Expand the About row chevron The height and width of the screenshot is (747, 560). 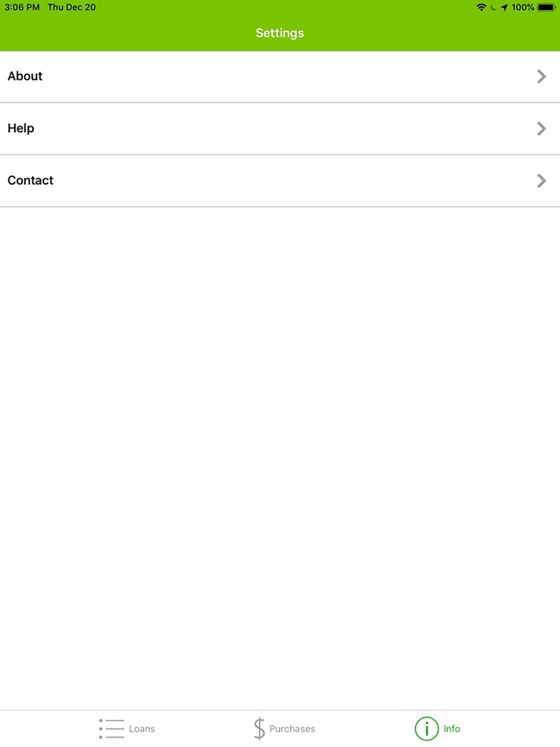click(x=542, y=76)
